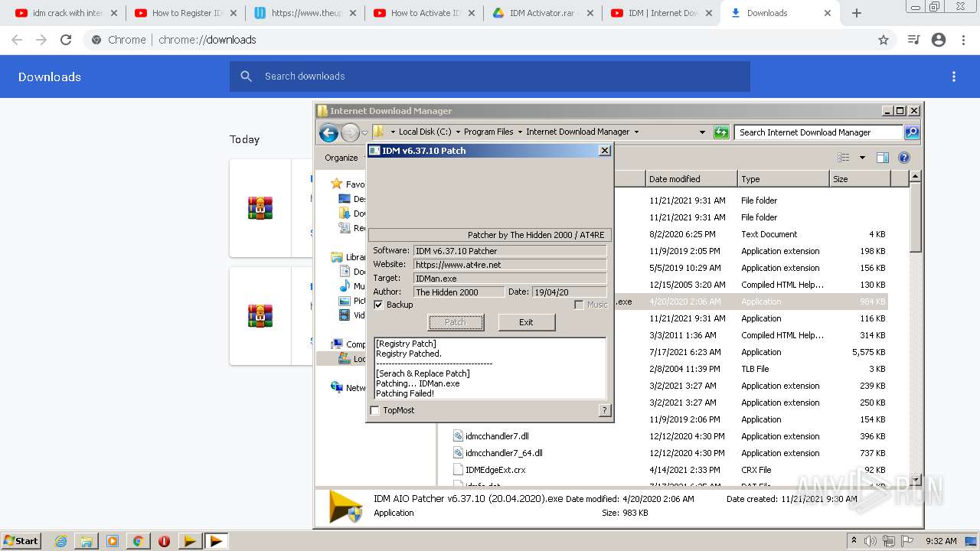
Task: Click the first WinRAR archive download icon
Action: (260, 207)
